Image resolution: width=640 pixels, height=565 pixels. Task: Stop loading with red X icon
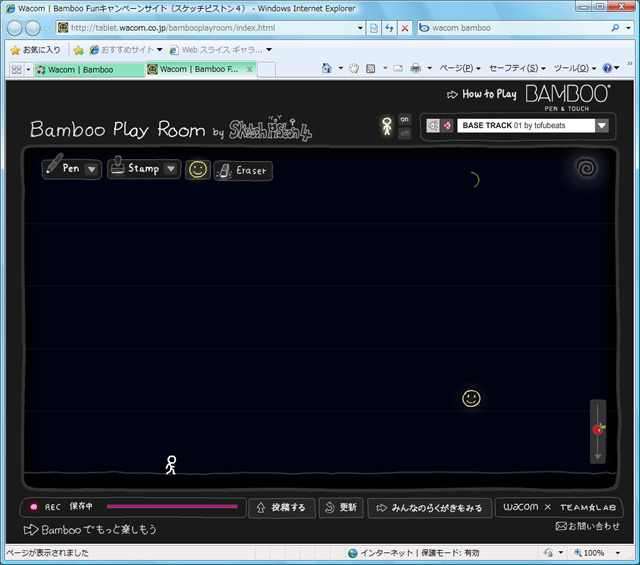(404, 28)
